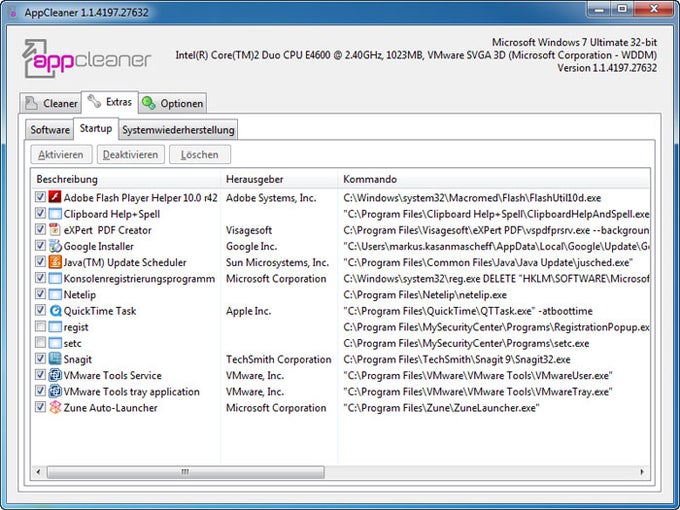680x510 pixels.
Task: Open the Systemwiederherstellung tab
Action: 178,130
